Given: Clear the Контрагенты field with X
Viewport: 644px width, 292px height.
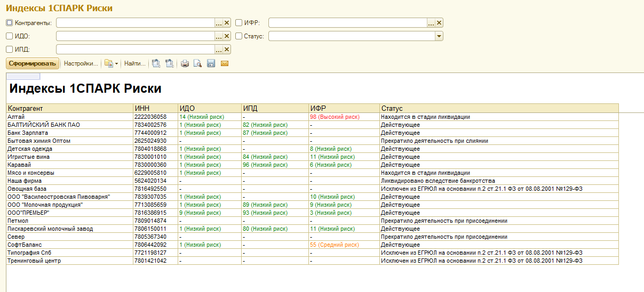Looking at the screenshot, I should [227, 22].
